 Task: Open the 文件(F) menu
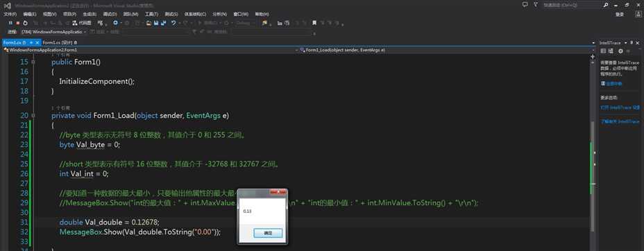(x=10, y=14)
